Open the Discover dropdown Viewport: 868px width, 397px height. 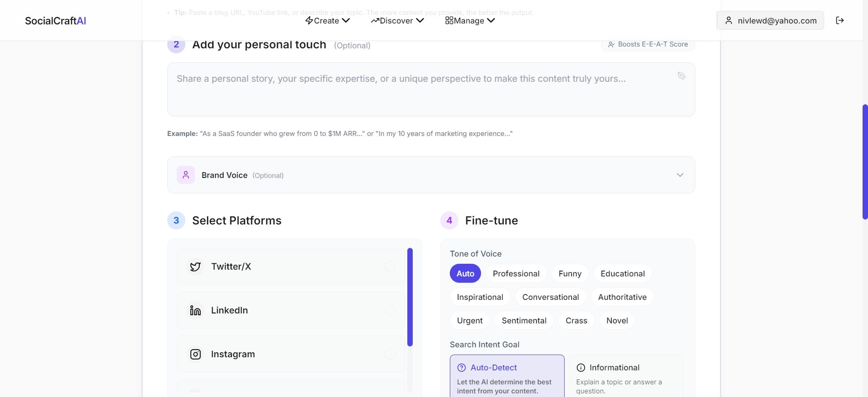pos(396,20)
